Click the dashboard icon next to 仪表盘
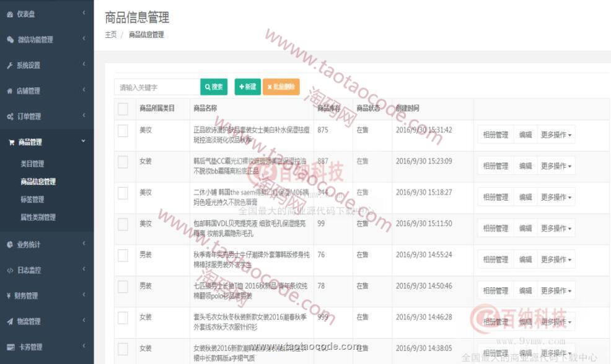 pyautogui.click(x=10, y=14)
